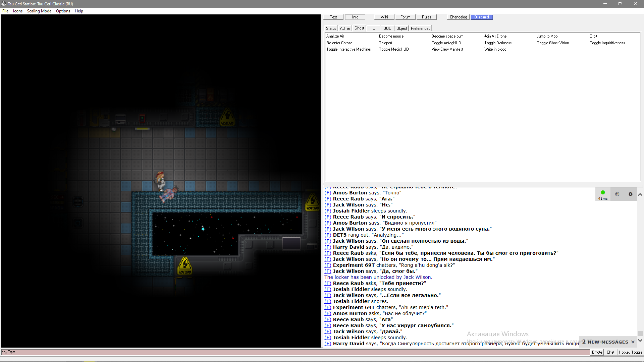Toggle Ghost Vision verb

tap(553, 43)
